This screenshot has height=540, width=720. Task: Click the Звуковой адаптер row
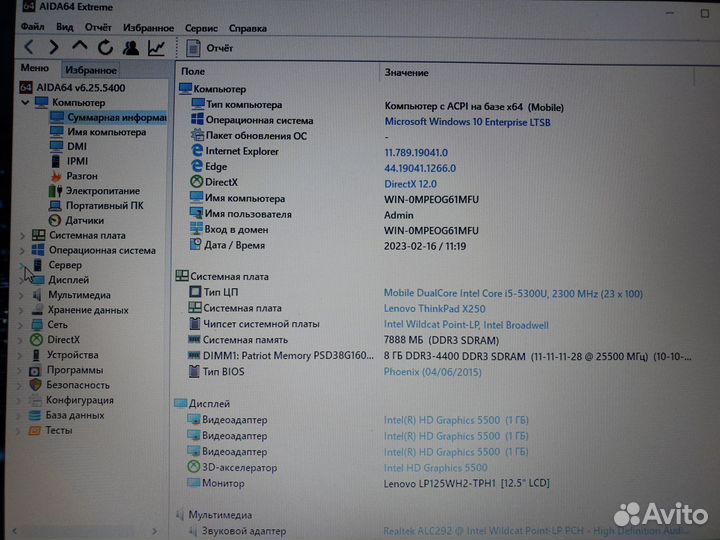coord(441,531)
